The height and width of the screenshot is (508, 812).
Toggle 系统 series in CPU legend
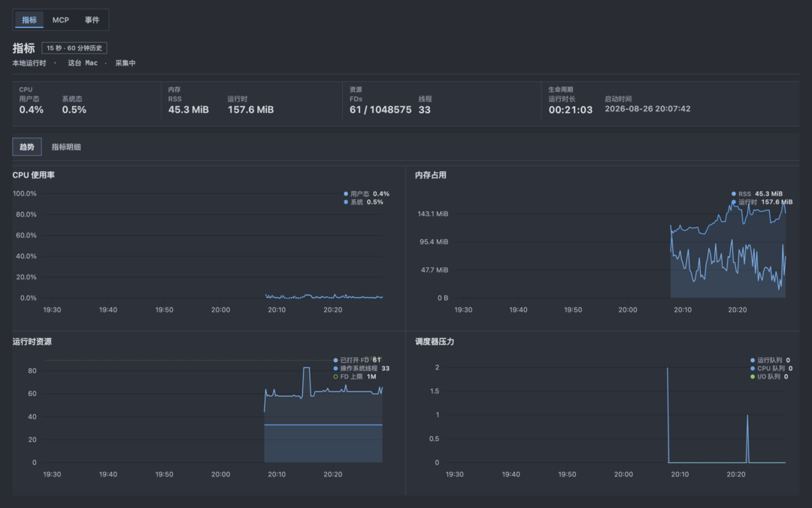(363, 202)
